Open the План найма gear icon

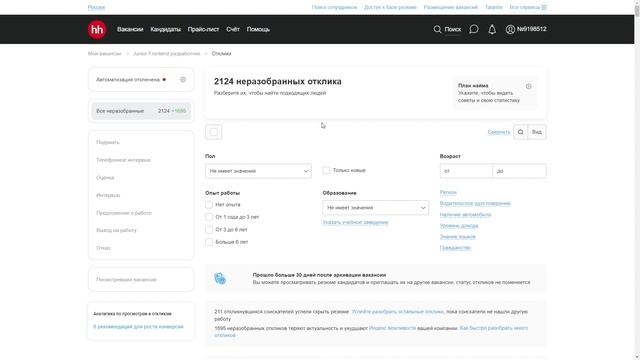pos(529,86)
